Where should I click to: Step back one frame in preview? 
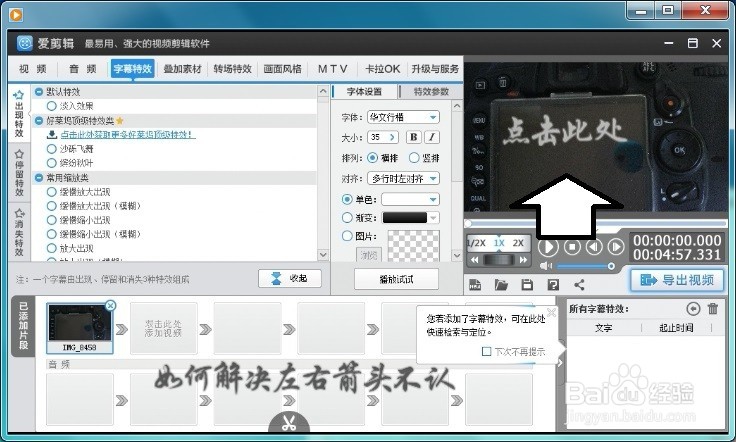[594, 247]
